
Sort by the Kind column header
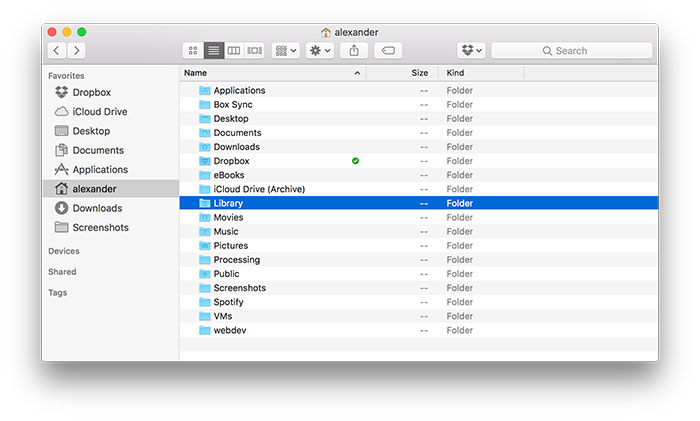click(481, 73)
